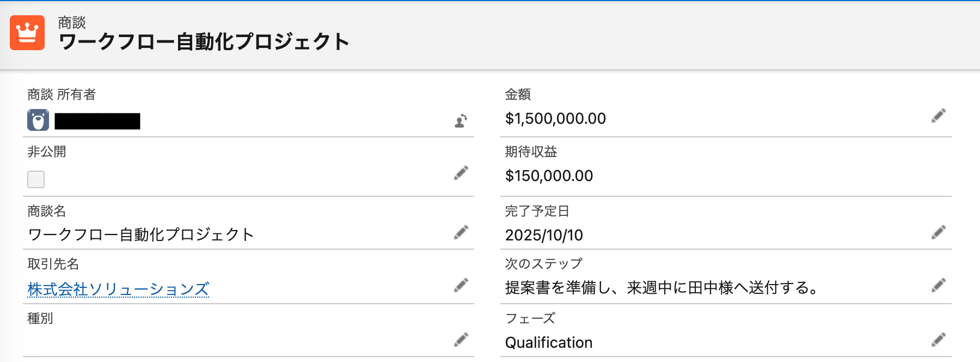
Task: Click the ワークフロー自動化プロジェクト header title
Action: 204,42
